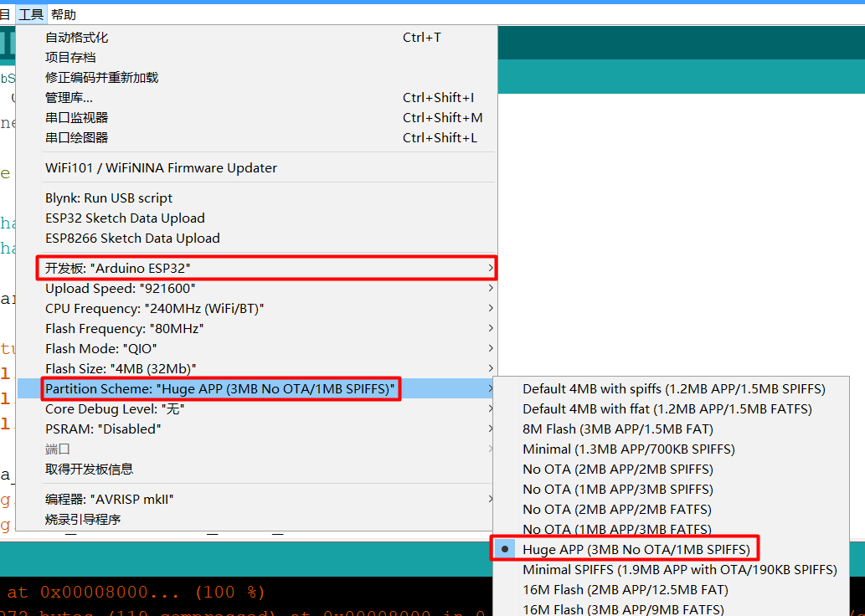Image resolution: width=865 pixels, height=616 pixels.
Task: Click 修正编码并重新加载 menu item
Action: [256, 78]
